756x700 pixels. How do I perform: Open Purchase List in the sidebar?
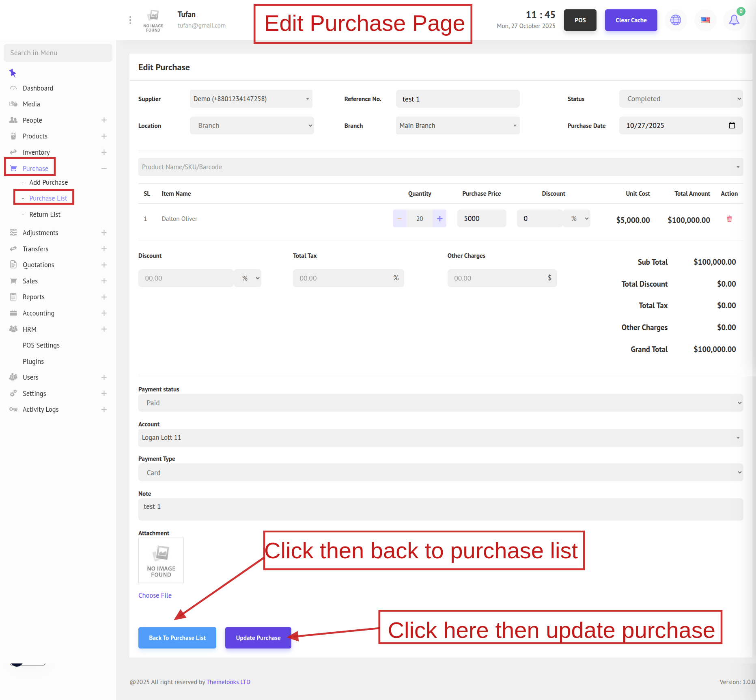click(x=48, y=198)
